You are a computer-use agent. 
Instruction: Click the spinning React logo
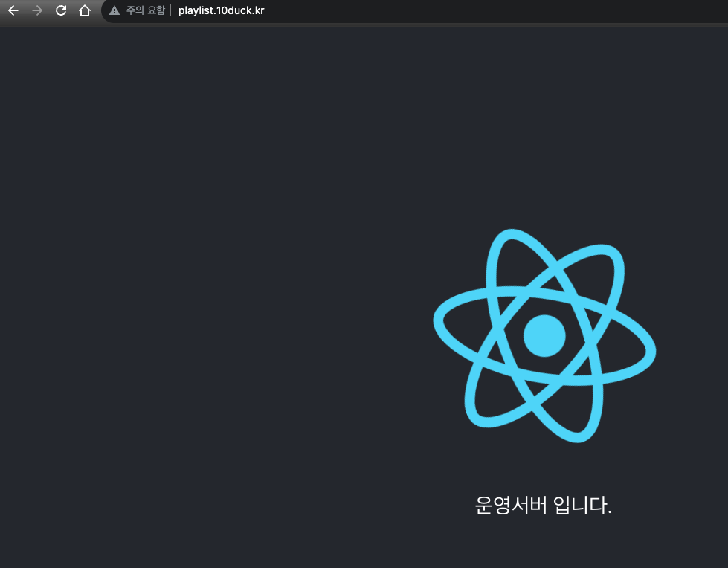544,335
